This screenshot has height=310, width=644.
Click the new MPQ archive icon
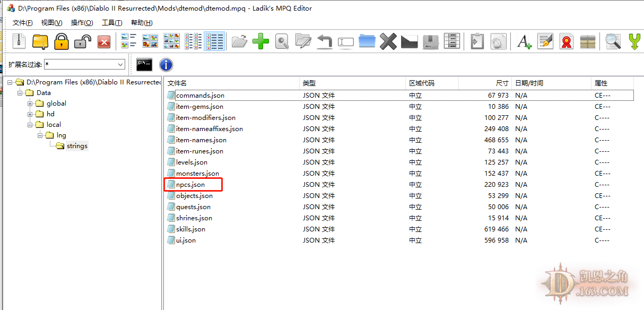pos(20,41)
